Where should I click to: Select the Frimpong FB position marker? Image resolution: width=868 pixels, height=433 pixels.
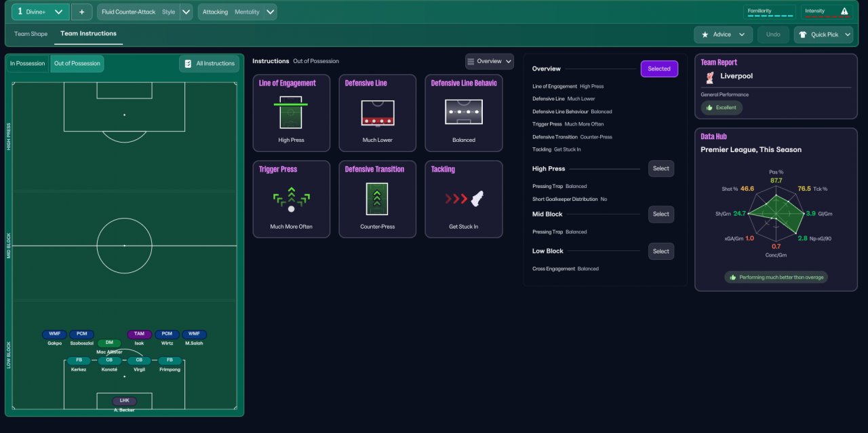pos(170,360)
